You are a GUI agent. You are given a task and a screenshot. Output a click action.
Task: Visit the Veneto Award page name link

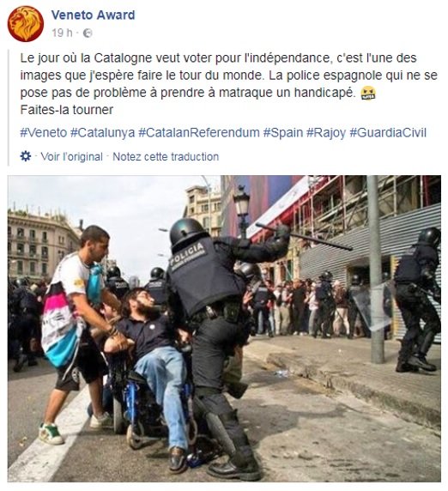pos(93,15)
